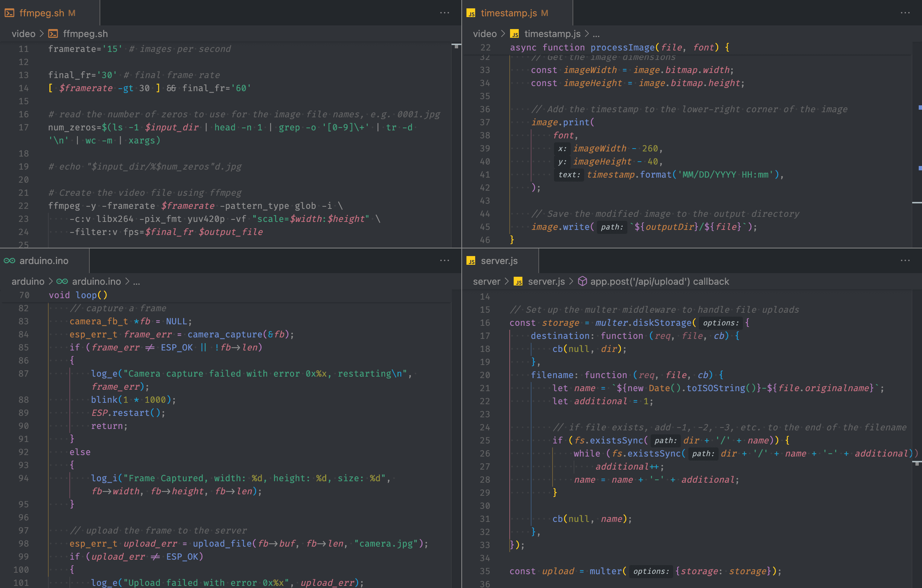Screen dimensions: 922x588
Task: Click the JS icon in timestamp.js tab
Action: 470,13
